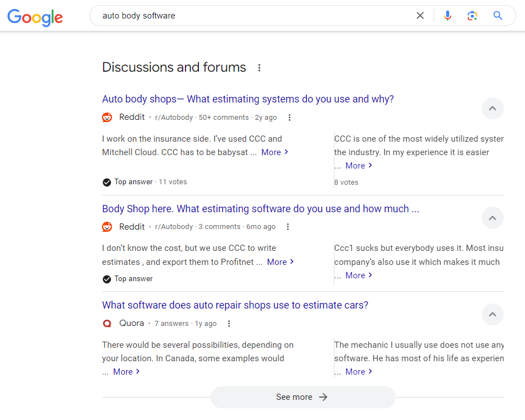Viewport: 525px width, 420px height.
Task: Click the snippet 'I don't know the cost, but we use CCC'
Action: pos(189,255)
